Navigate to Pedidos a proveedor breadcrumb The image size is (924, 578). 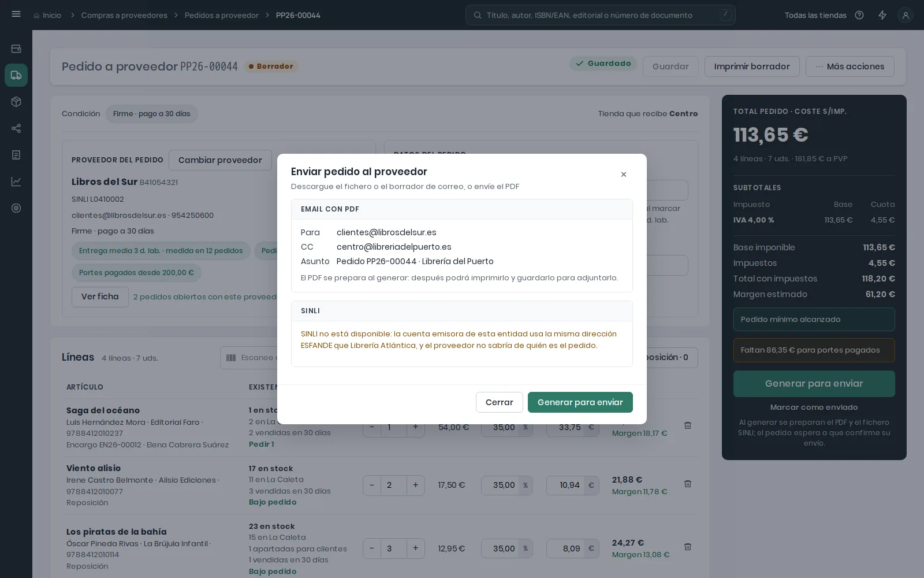point(222,16)
